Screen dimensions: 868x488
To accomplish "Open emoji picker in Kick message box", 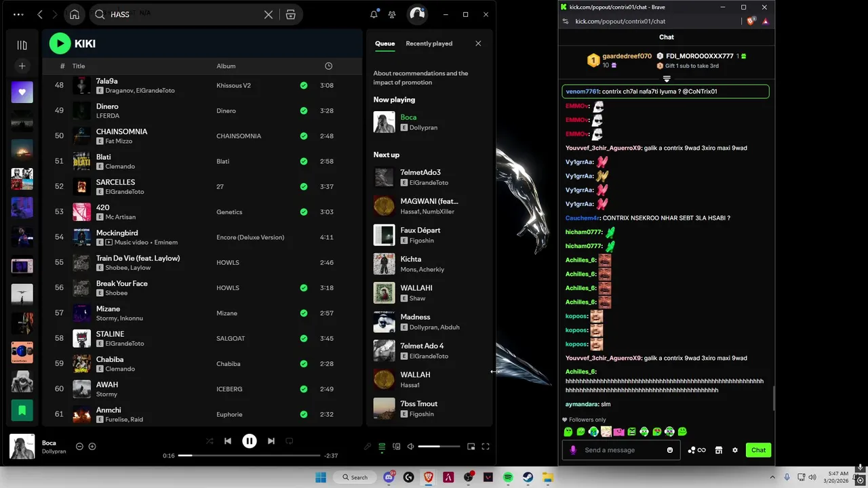I will [x=670, y=450].
